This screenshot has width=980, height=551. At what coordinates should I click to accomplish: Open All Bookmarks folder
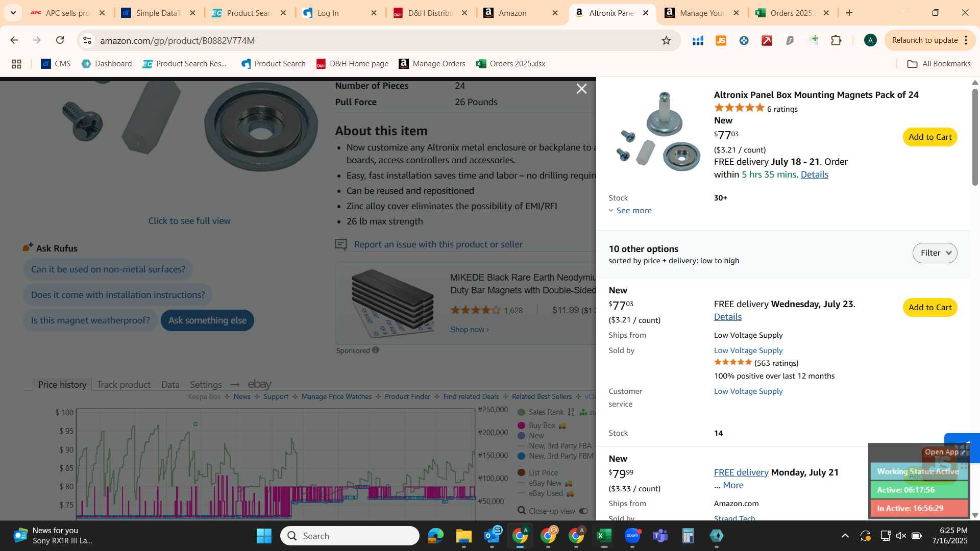[x=939, y=64]
